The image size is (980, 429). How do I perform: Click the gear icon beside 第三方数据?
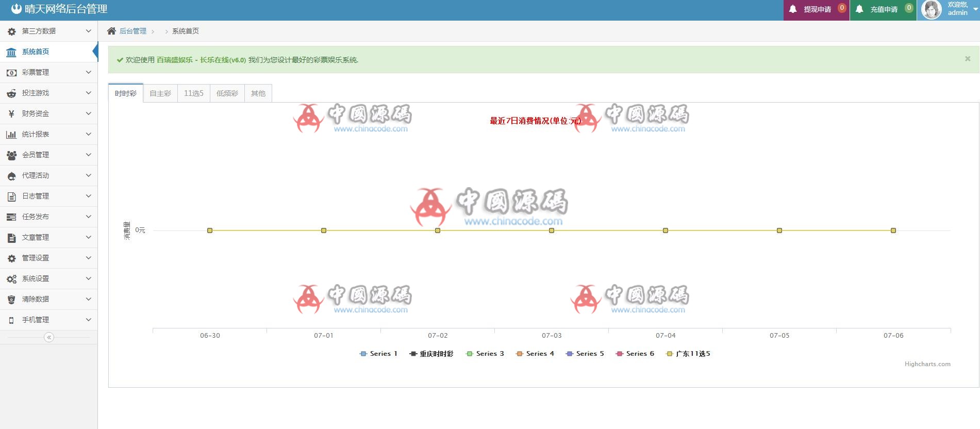click(x=11, y=31)
